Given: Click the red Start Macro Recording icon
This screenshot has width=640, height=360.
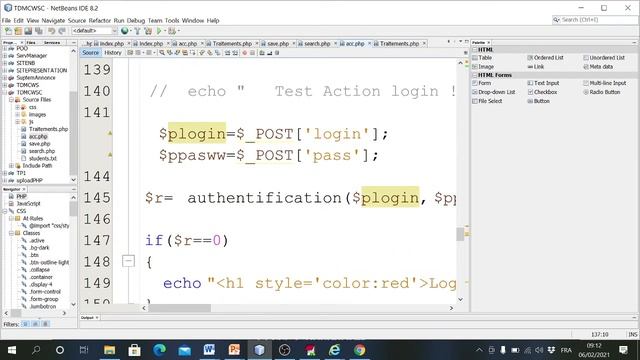Looking at the screenshot, I should [244, 53].
